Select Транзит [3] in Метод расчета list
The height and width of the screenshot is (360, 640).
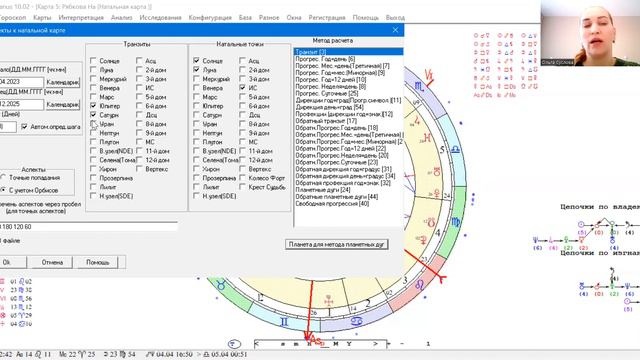348,52
